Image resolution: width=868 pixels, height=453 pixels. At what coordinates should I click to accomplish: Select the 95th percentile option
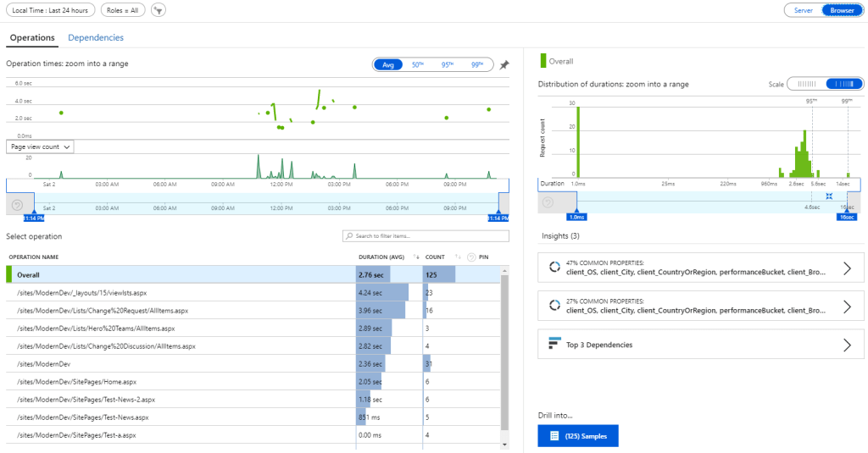[446, 65]
